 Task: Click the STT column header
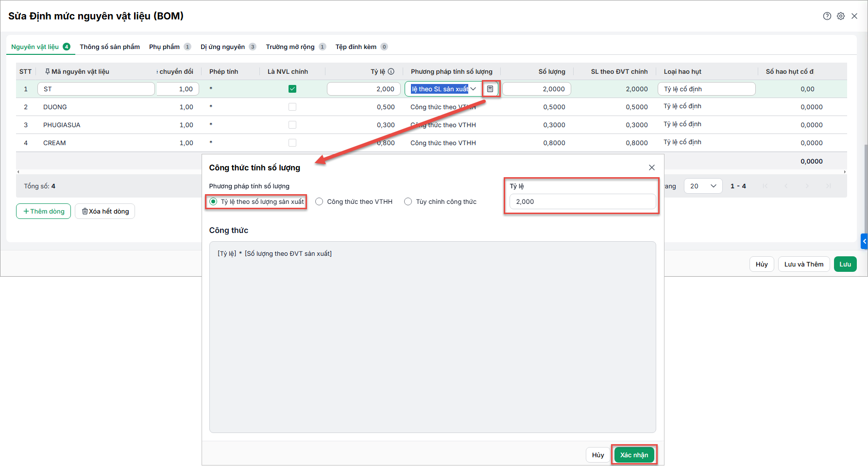pyautogui.click(x=25, y=71)
